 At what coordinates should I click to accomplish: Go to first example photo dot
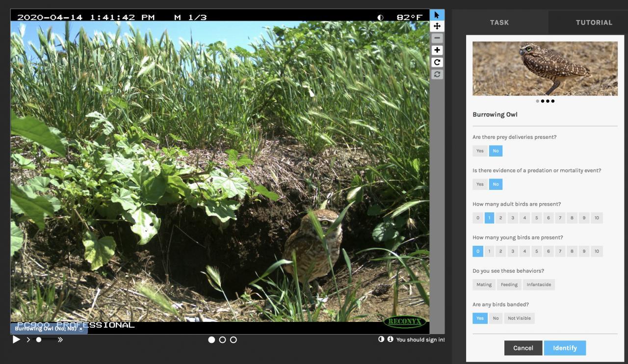coord(537,101)
